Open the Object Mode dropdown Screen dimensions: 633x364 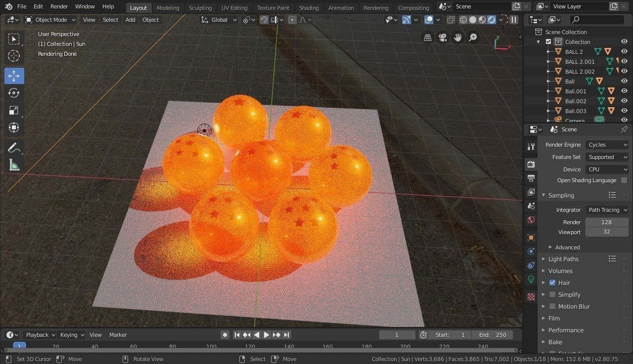[50, 20]
